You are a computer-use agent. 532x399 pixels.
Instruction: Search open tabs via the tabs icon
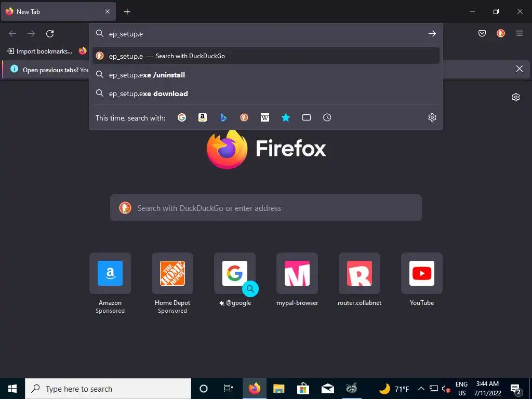307,117
